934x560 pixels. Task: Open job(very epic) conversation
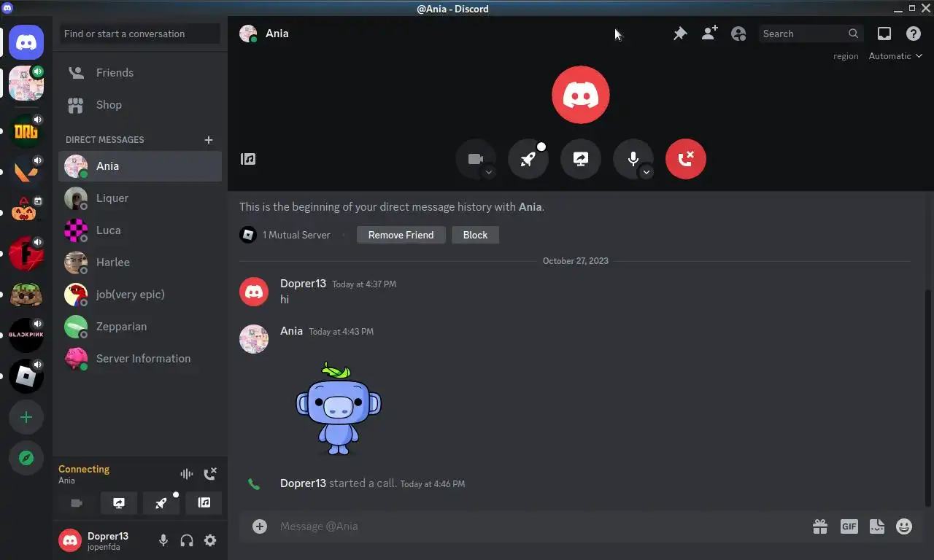tap(140, 295)
